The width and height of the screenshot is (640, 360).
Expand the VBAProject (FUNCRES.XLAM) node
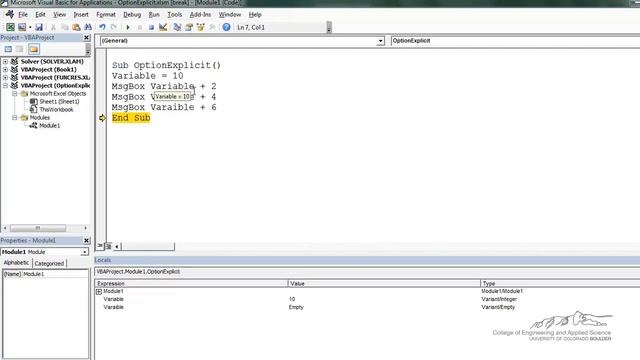click(5, 78)
